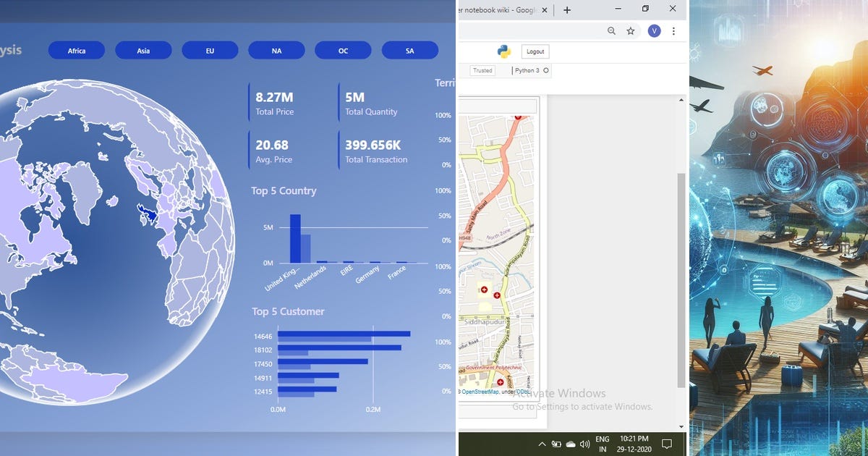
Task: Select the France label in Top 5 Country
Action: [396, 272]
